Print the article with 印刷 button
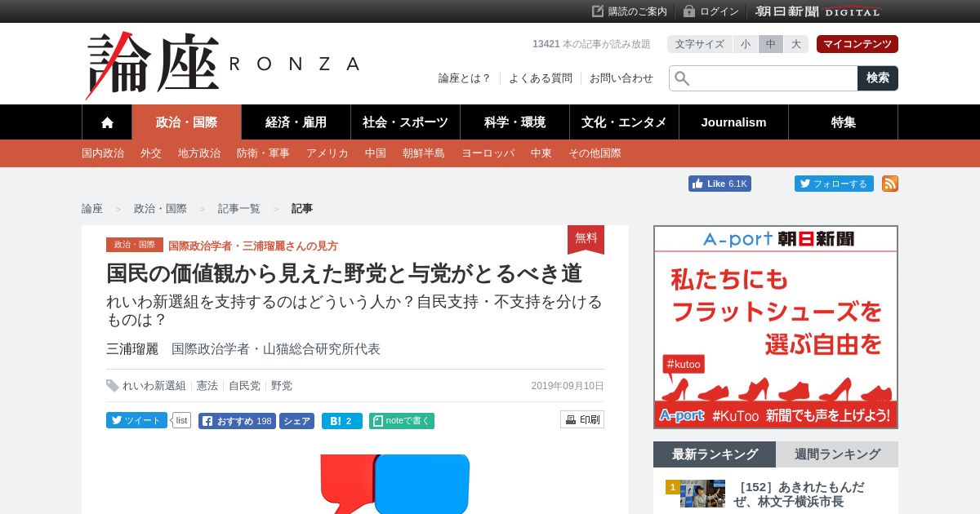Viewport: 980px width, 514px height. tap(582, 419)
